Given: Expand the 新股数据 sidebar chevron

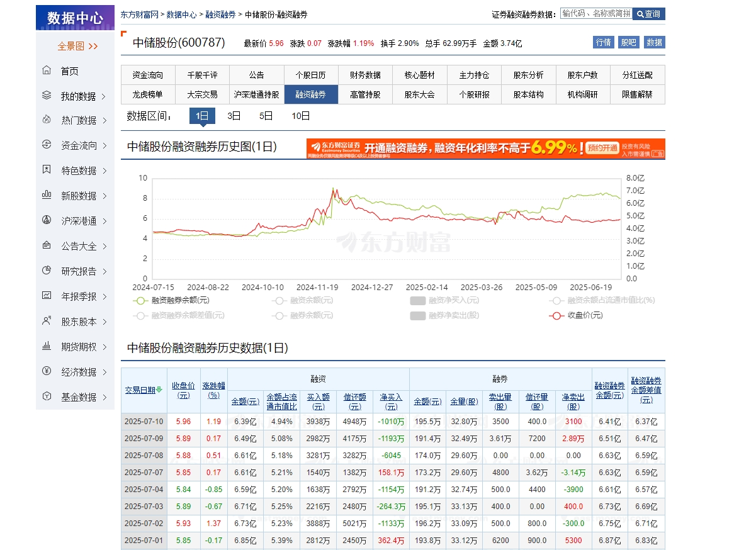Looking at the screenshot, I should click(104, 196).
